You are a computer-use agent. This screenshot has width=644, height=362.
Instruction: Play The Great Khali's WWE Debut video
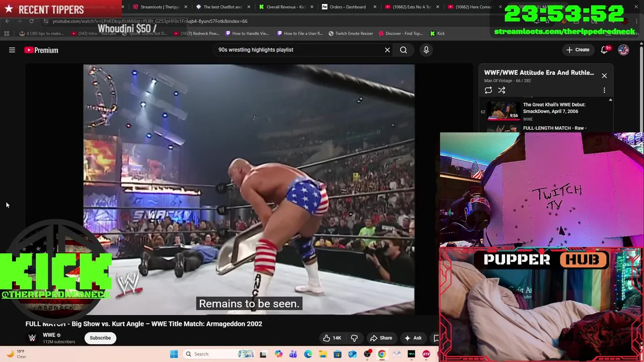pyautogui.click(x=504, y=112)
